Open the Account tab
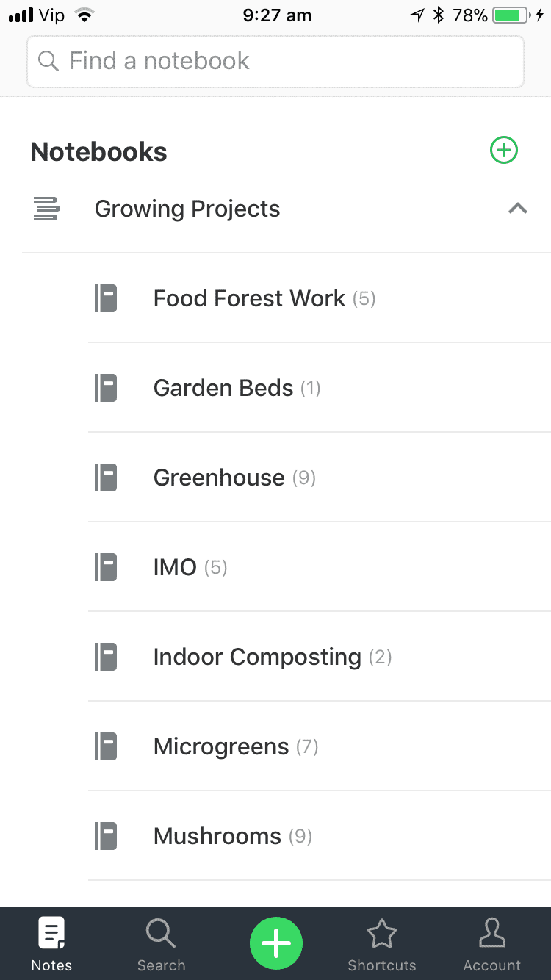551x980 pixels. point(491,944)
